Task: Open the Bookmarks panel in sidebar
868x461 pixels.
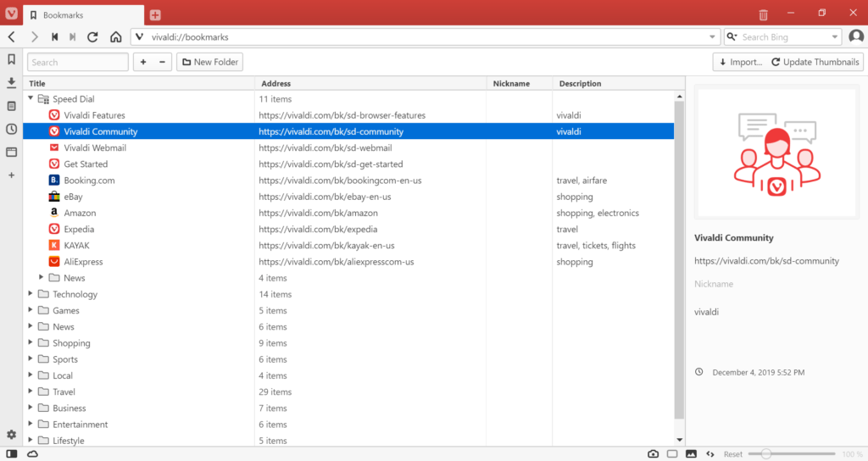Action: pos(11,59)
